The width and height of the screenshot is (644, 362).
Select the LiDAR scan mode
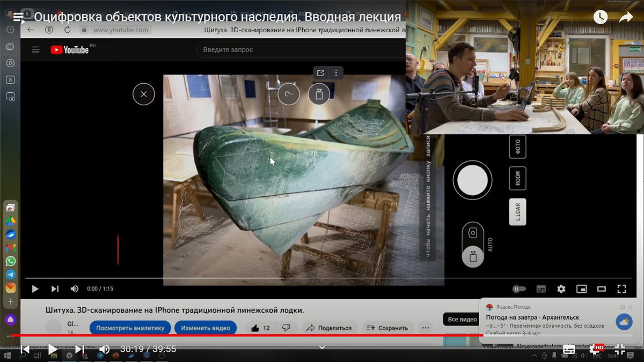coord(517,212)
